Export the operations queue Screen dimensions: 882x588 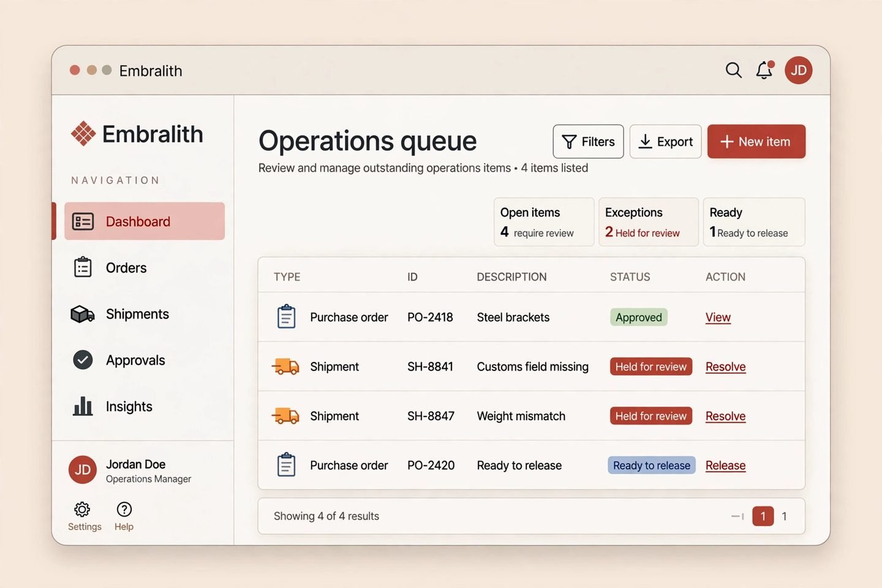666,141
